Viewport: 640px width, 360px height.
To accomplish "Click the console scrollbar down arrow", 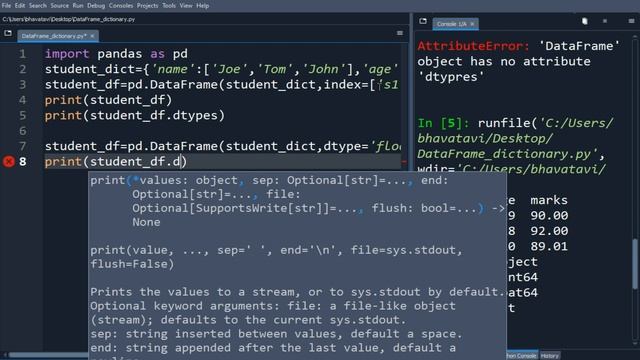I will click(635, 344).
